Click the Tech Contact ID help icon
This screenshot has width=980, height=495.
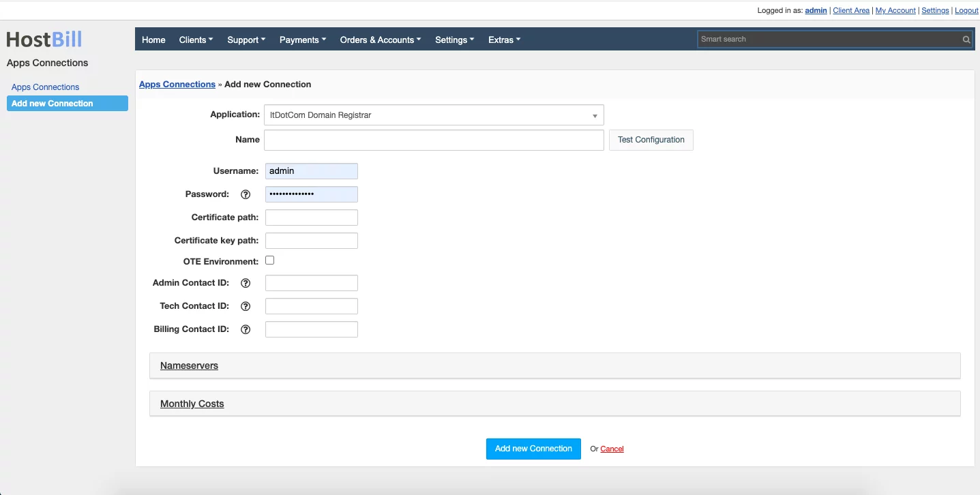(246, 306)
